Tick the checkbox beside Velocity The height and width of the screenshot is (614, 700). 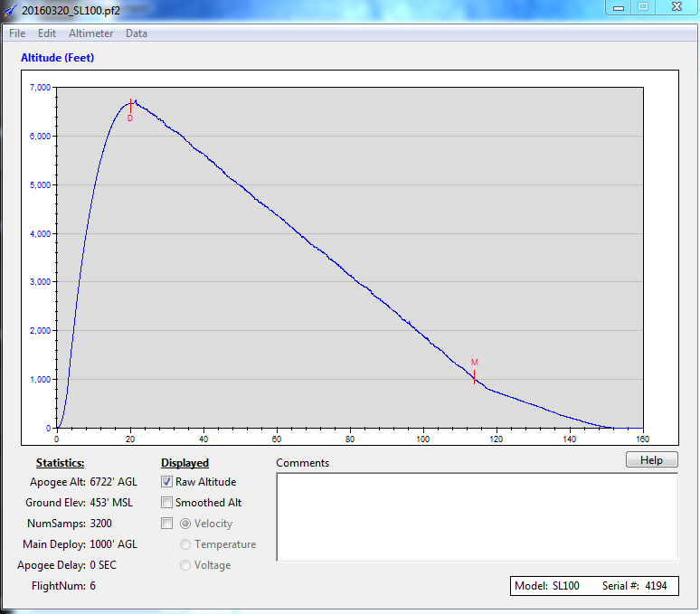166,524
